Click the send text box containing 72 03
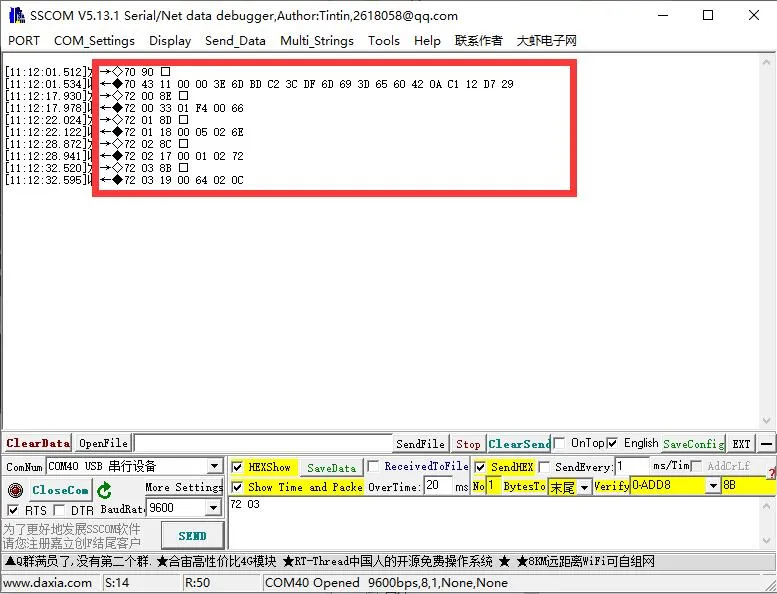 point(493,523)
